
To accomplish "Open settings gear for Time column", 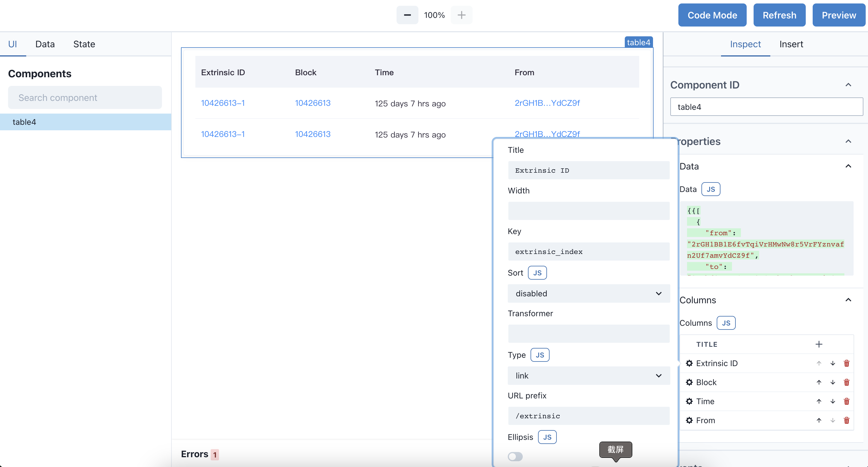I will 689,401.
